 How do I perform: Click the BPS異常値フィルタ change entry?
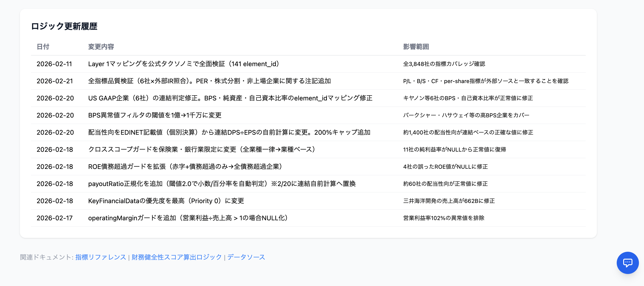155,115
